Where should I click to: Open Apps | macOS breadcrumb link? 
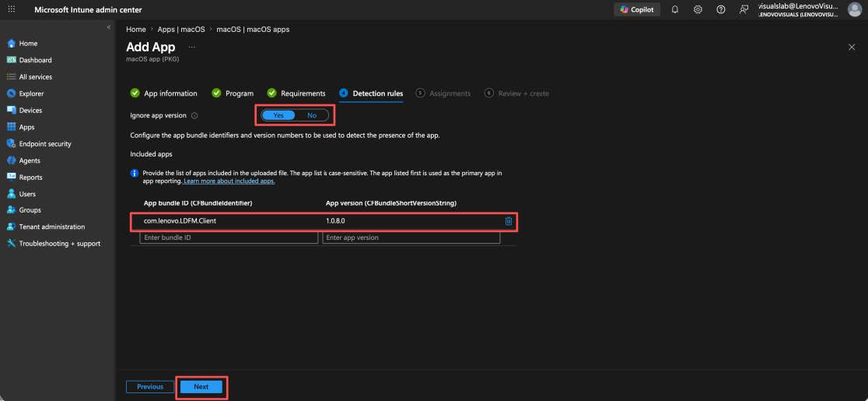(x=181, y=30)
